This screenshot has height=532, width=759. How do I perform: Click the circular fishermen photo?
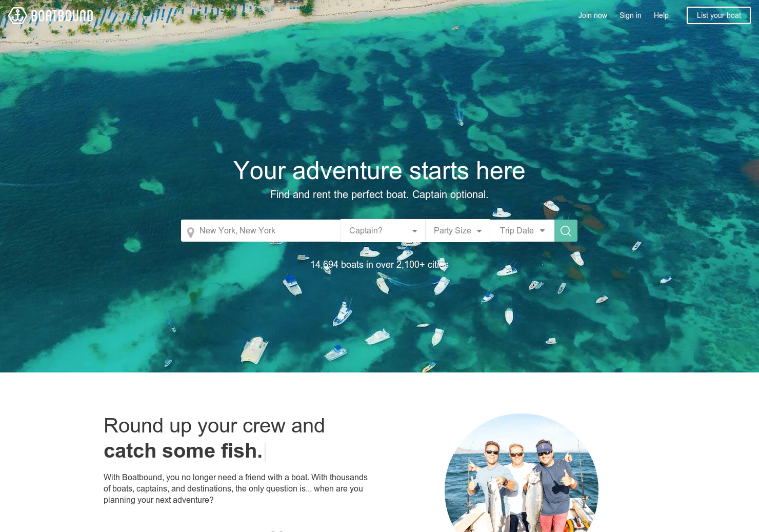[x=522, y=473]
